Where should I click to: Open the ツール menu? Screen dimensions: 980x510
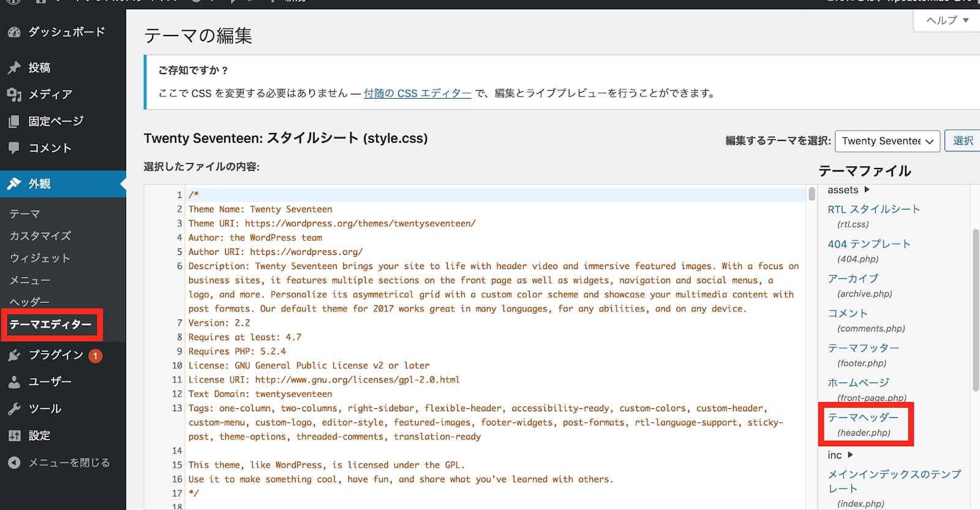(x=45, y=408)
